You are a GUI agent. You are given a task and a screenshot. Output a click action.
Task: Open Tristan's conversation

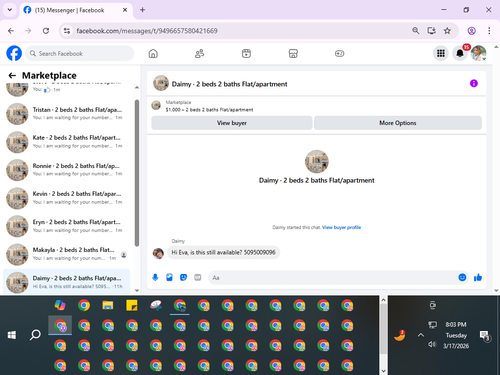pos(67,113)
